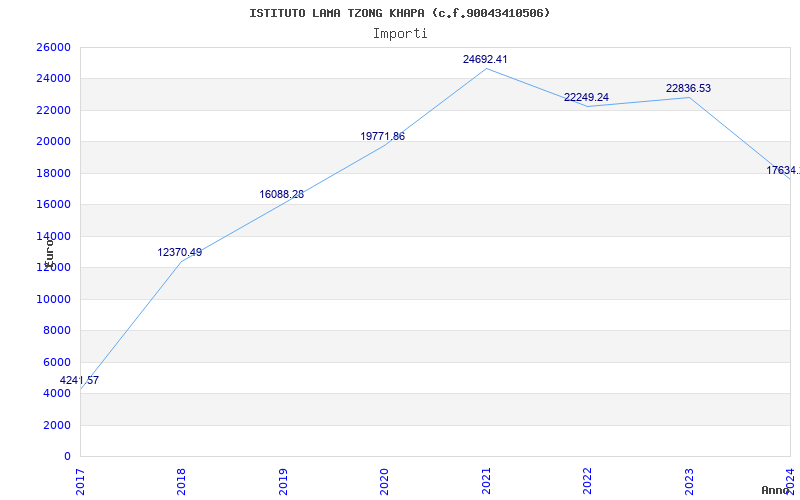Select the 12370.49 data label
Viewport: 800px width, 500px height.
point(180,252)
